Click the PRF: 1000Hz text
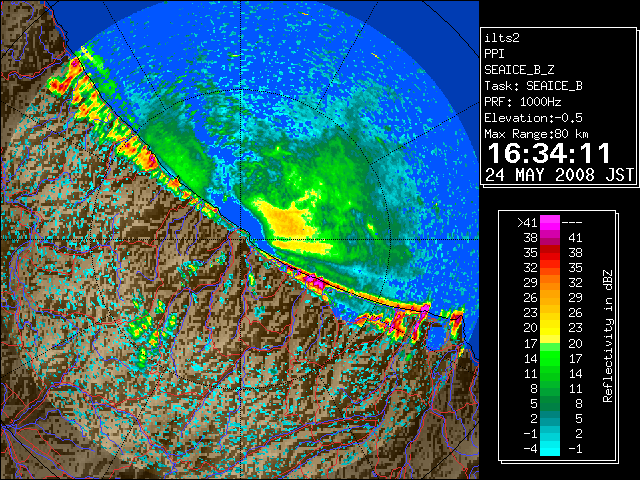The image size is (640, 480). [523, 102]
